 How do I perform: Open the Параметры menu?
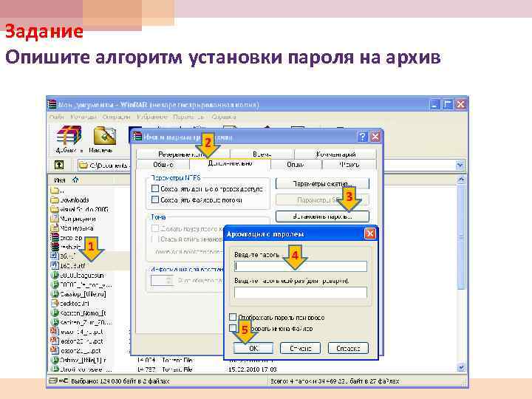coord(189,117)
